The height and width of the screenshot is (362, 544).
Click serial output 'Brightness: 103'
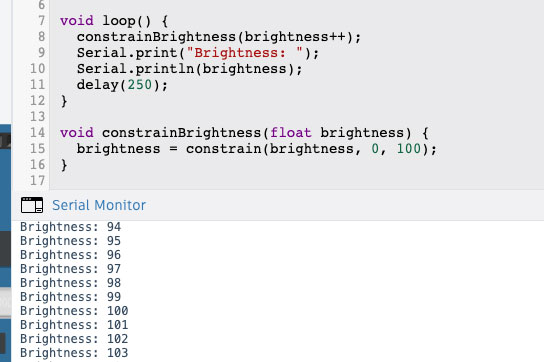click(74, 353)
